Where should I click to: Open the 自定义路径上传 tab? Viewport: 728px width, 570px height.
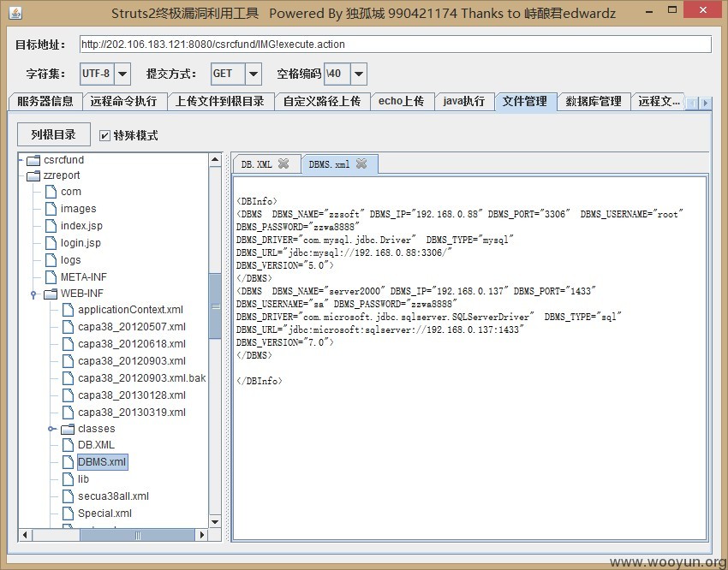click(x=322, y=101)
